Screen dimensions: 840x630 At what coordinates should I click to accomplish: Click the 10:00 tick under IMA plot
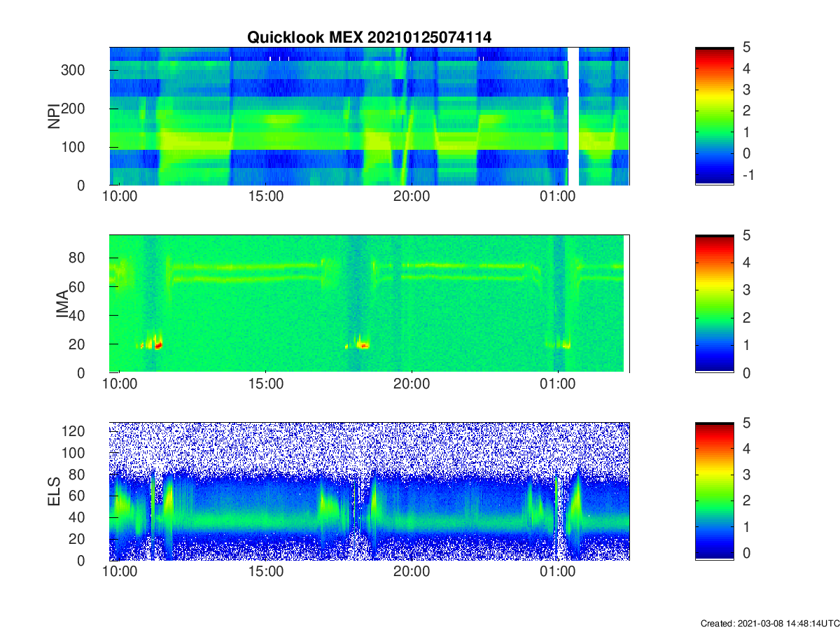[120, 384]
